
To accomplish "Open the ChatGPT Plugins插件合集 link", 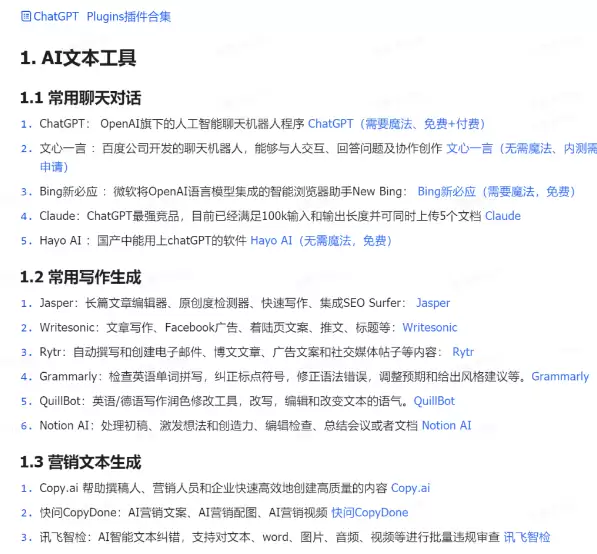I will click(102, 16).
